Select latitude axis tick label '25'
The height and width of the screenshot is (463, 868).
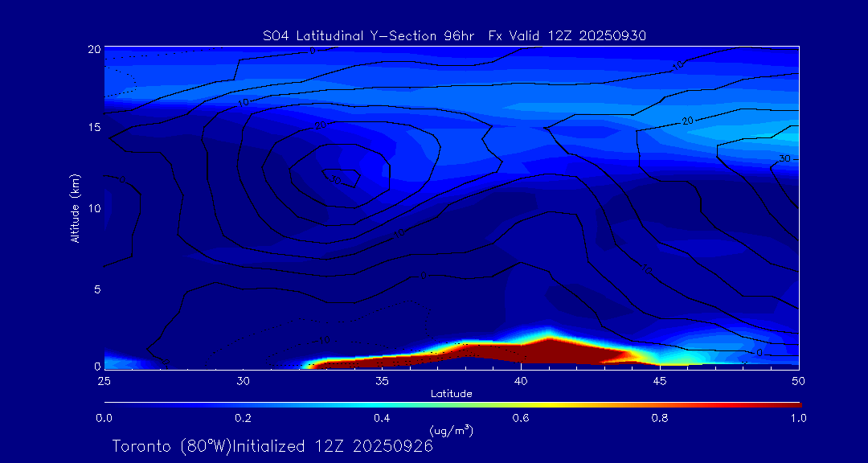(104, 380)
